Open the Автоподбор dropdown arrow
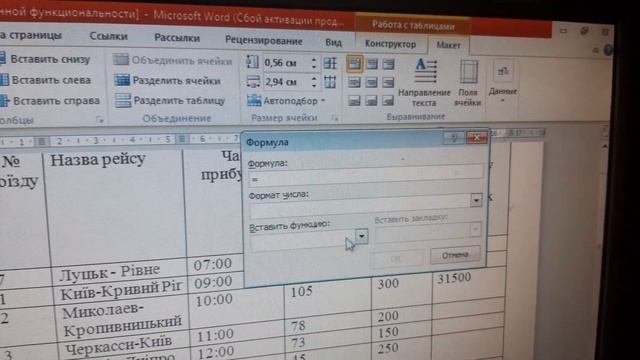Viewport: 640px width, 360px height. point(323,100)
